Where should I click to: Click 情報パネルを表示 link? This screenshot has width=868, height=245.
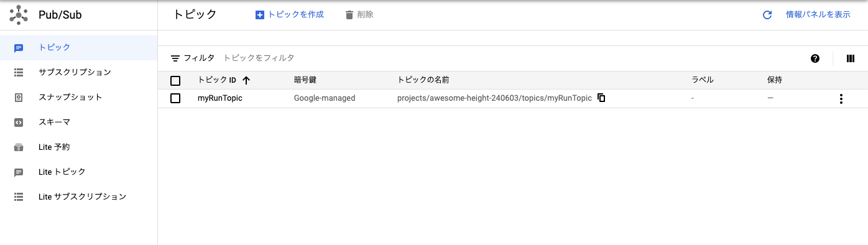tap(818, 14)
